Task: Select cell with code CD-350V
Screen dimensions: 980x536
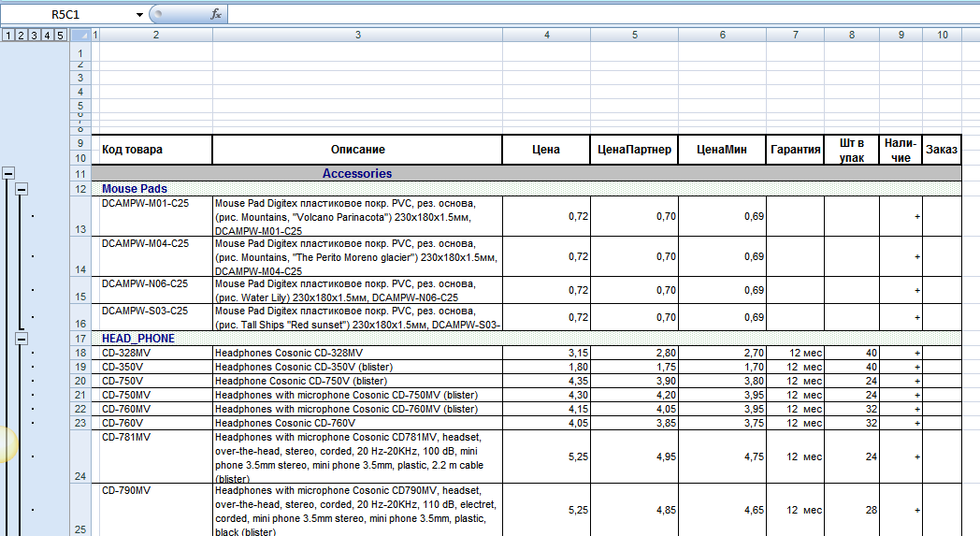Action: tap(155, 367)
